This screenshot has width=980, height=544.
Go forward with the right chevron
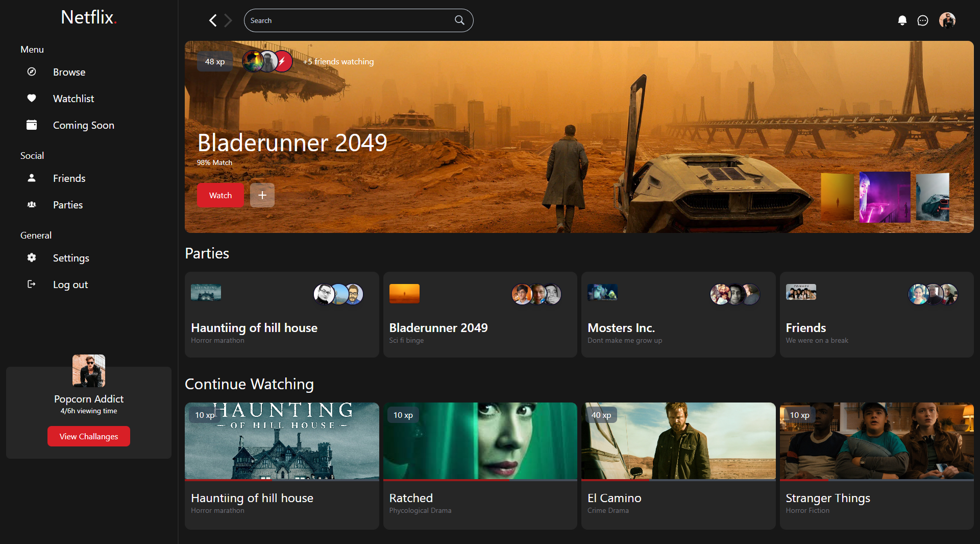coord(228,20)
